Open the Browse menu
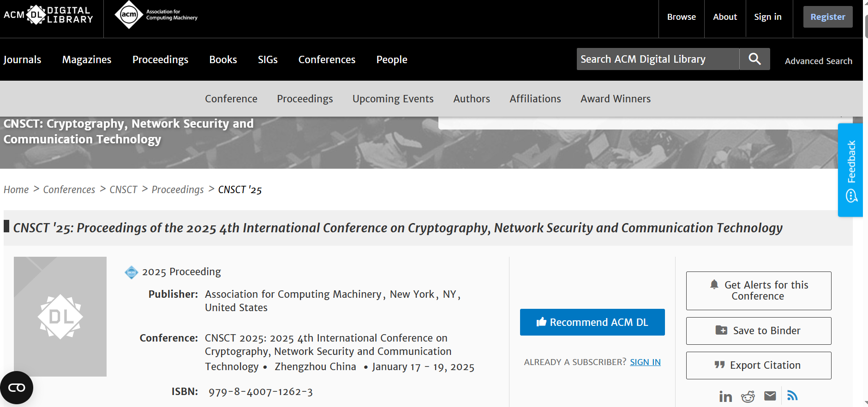The width and height of the screenshot is (868, 407). click(681, 17)
